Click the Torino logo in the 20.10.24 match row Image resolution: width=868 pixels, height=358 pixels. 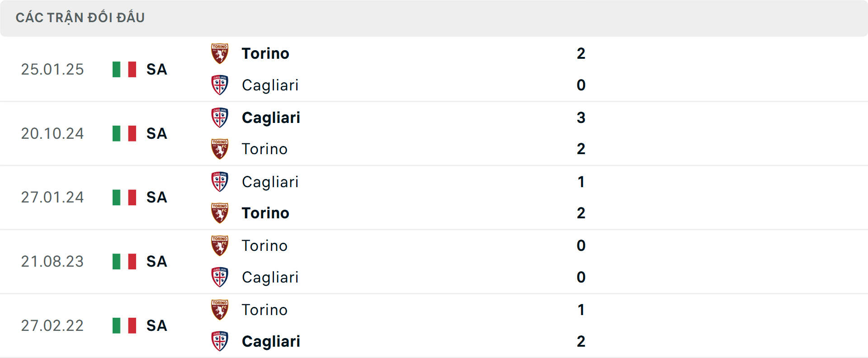220,149
